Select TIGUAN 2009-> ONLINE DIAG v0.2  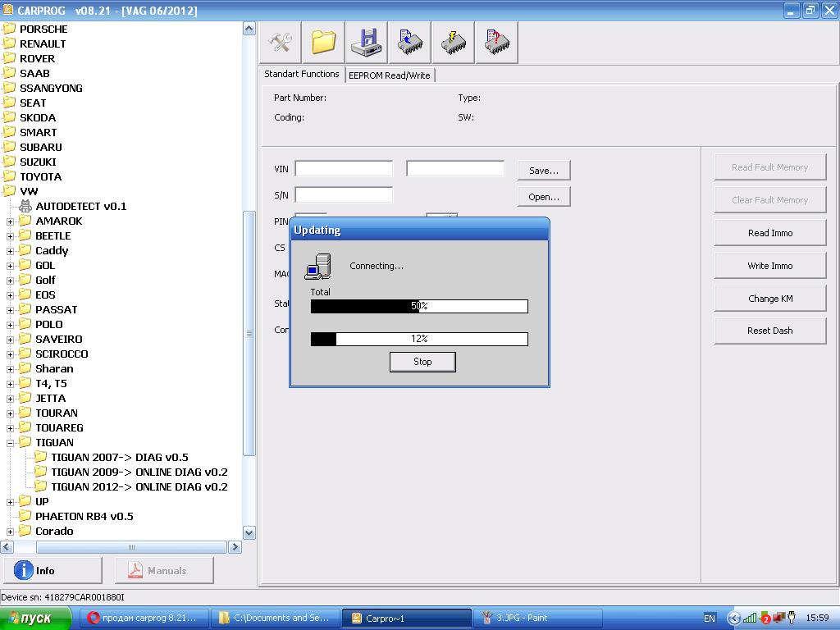(139, 472)
